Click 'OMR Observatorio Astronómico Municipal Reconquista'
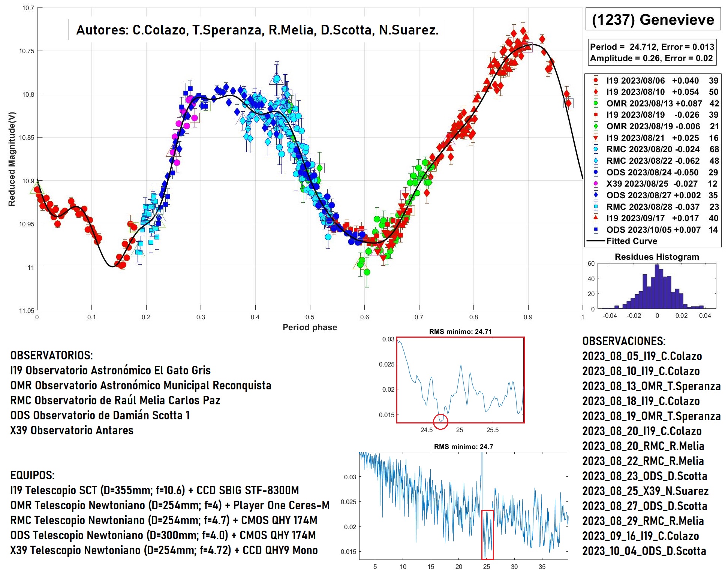 point(141,385)
